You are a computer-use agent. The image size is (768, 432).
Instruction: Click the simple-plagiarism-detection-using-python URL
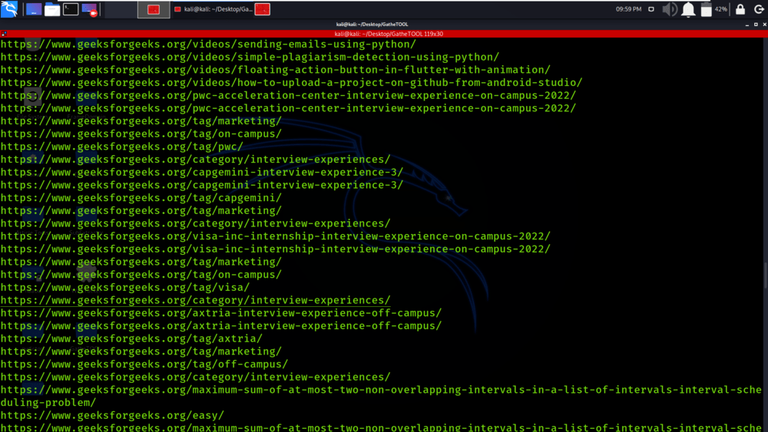(250, 57)
